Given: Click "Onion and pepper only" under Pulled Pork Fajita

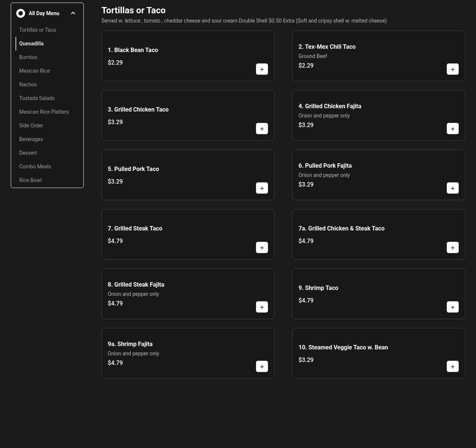Looking at the screenshot, I should point(324,175).
